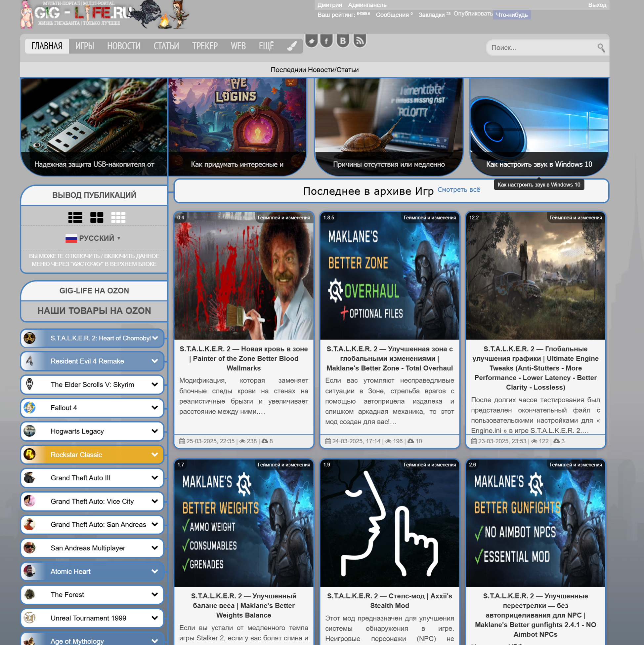Image resolution: width=644 pixels, height=645 pixels.
Task: Open Painter of the Zone article title
Action: [244, 359]
